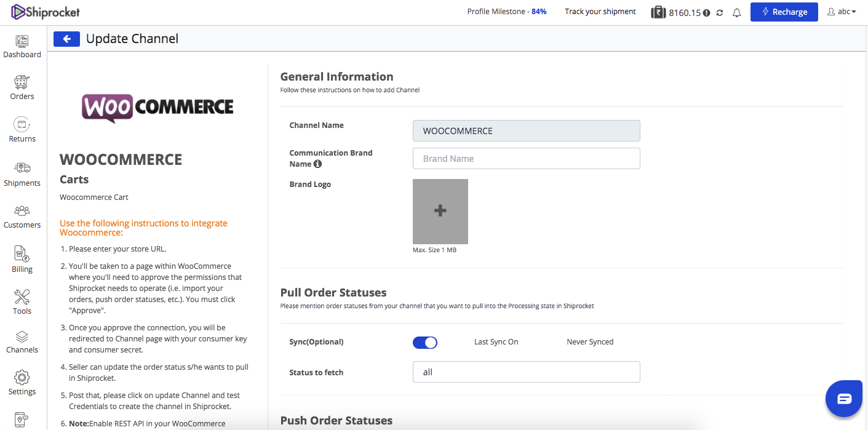Click the General Information heading

(336, 76)
